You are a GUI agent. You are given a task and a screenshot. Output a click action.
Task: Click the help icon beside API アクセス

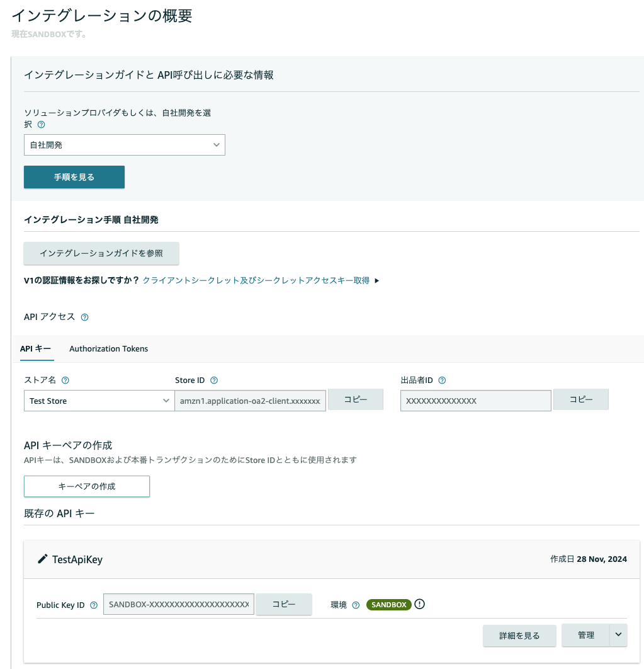85,317
